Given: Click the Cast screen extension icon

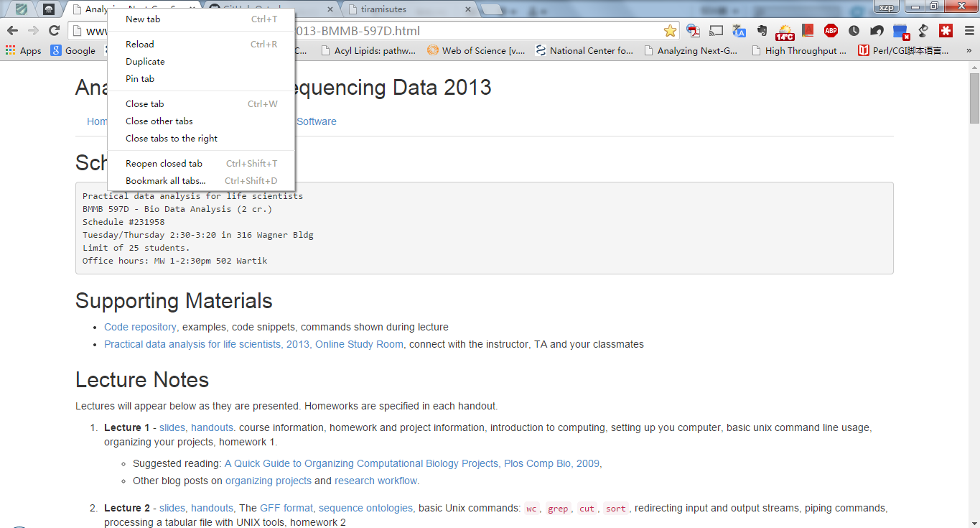Looking at the screenshot, I should pyautogui.click(x=716, y=30).
